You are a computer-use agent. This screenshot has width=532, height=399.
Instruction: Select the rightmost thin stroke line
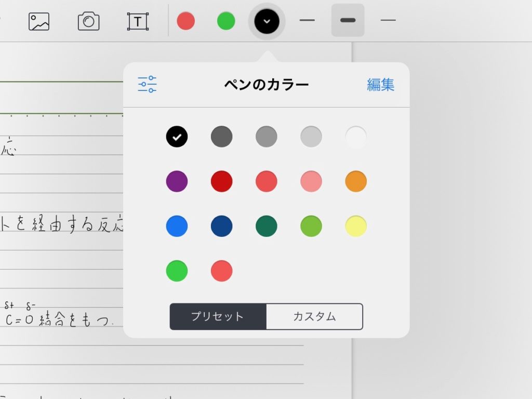click(388, 21)
